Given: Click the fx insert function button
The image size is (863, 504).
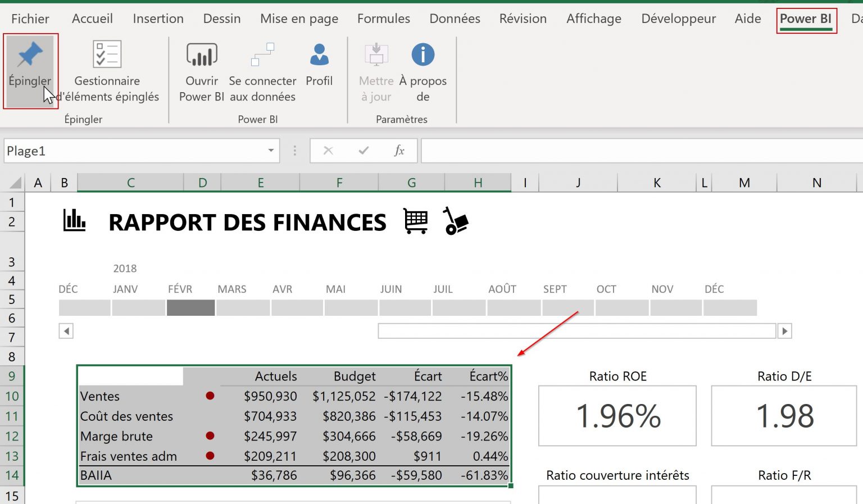Looking at the screenshot, I should coord(399,151).
